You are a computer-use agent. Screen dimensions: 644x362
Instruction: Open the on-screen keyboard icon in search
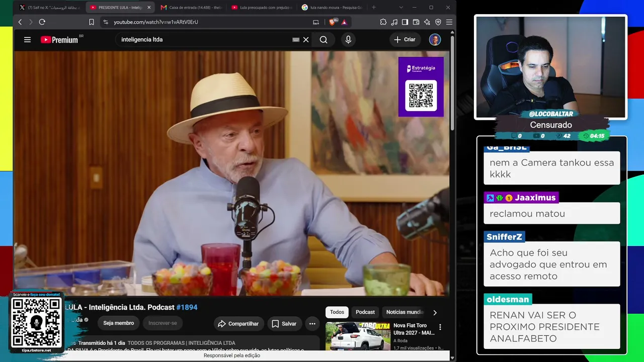click(296, 40)
